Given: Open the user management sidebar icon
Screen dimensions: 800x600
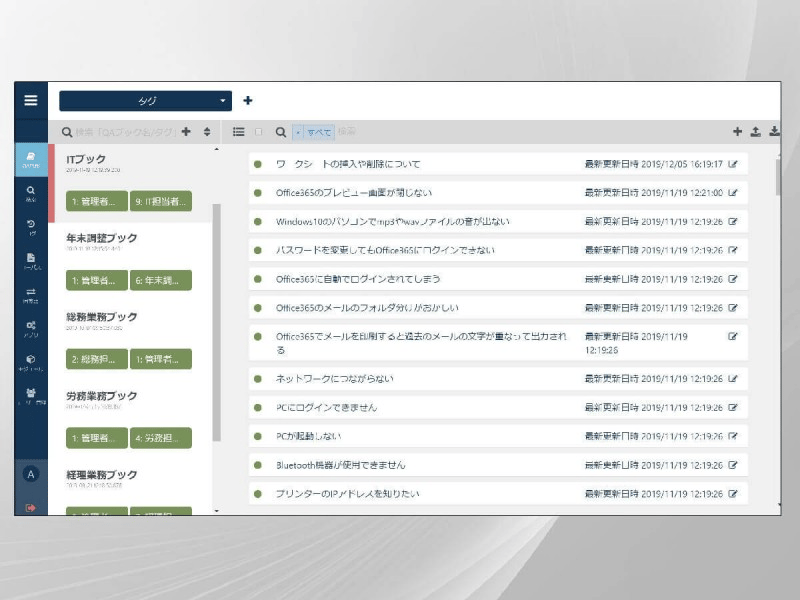Looking at the screenshot, I should (x=31, y=396).
